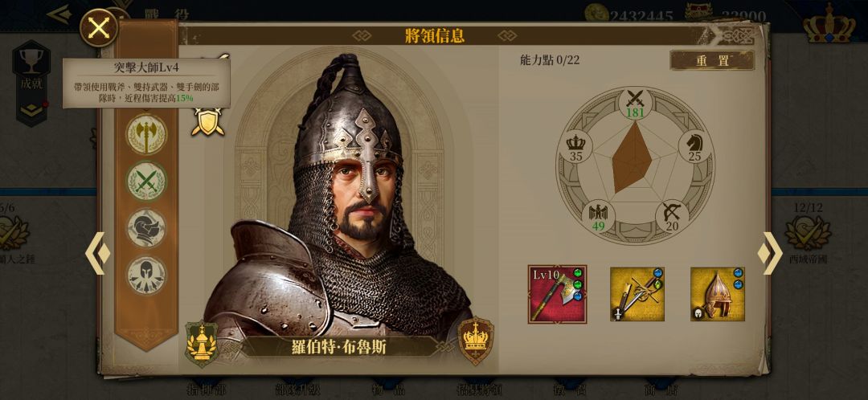Tap the eagle stat showing 49
The image size is (868, 400).
[599, 218]
